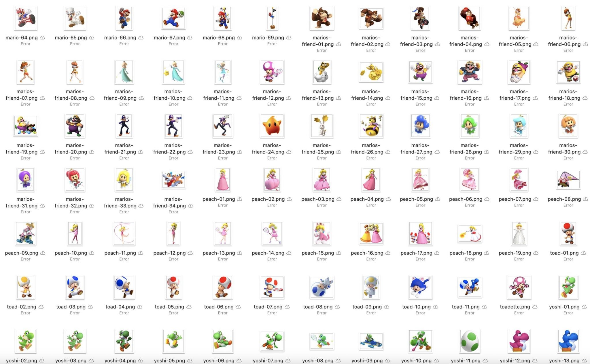
Task: Select the peach-01.png thumbnail
Action: (222, 180)
